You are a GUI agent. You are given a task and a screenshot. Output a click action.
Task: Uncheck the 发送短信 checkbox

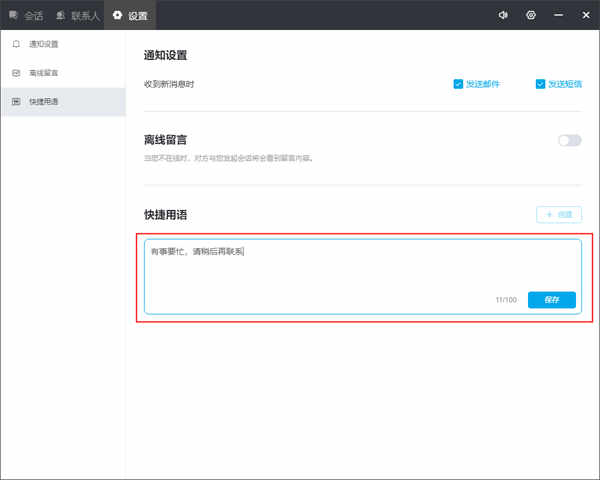click(x=540, y=84)
